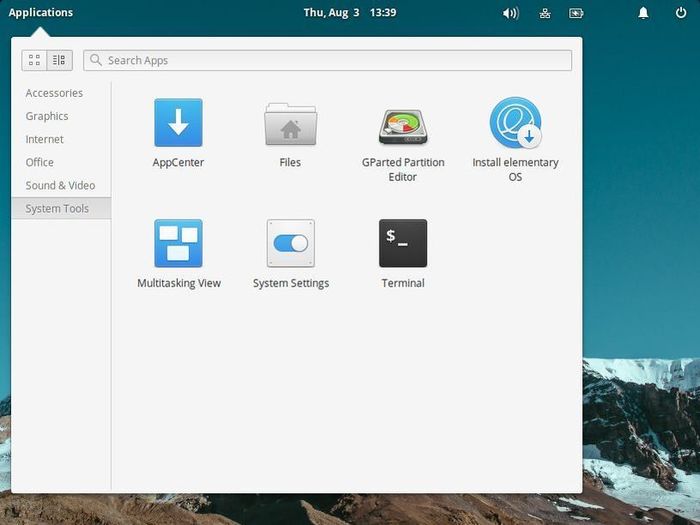This screenshot has width=700, height=525.
Task: Open date and time calendar
Action: pyautogui.click(x=349, y=13)
